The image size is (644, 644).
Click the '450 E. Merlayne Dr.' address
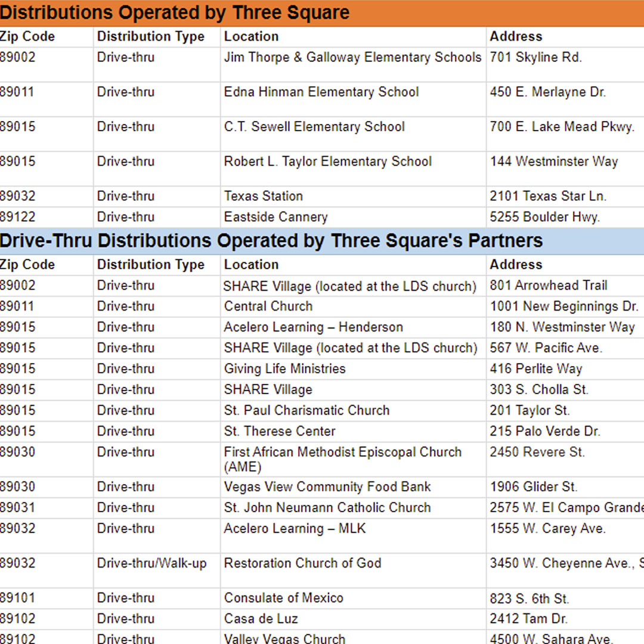click(547, 92)
